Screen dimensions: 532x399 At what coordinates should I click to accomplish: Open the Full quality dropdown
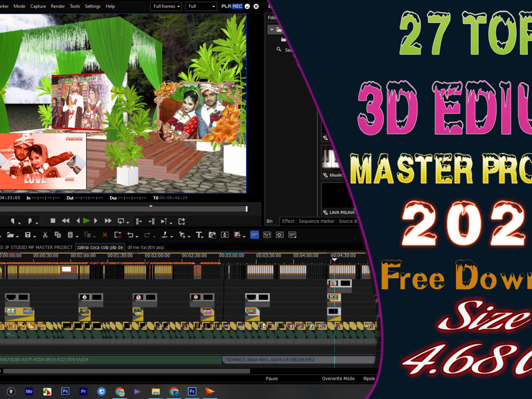click(202, 6)
